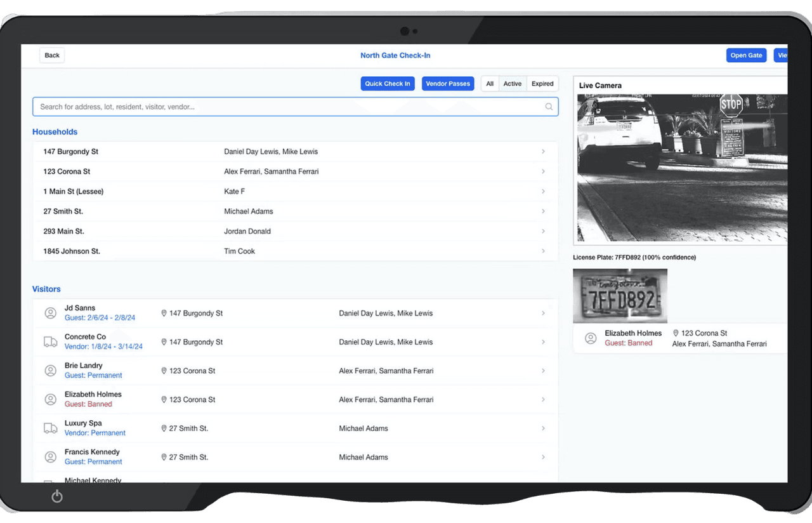This screenshot has height=523, width=812.
Task: Click location pin in Francis Kennedy row
Action: point(164,457)
